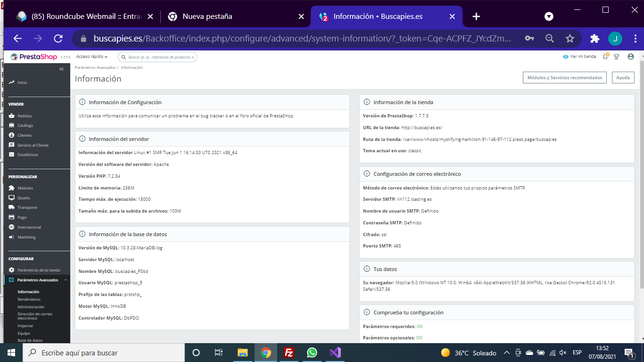Open saved passwords key icon
This screenshot has width=644, height=362.
[529, 39]
